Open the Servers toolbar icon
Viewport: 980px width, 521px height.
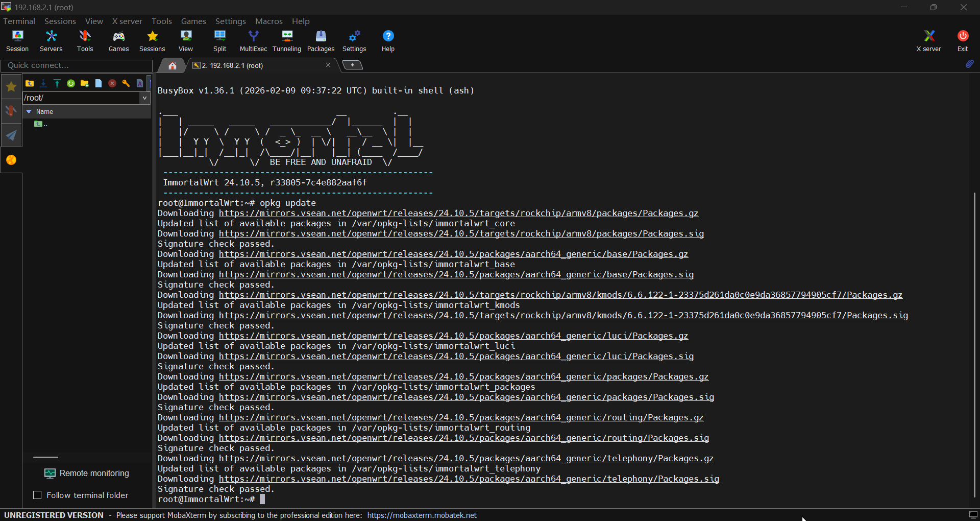click(x=51, y=41)
